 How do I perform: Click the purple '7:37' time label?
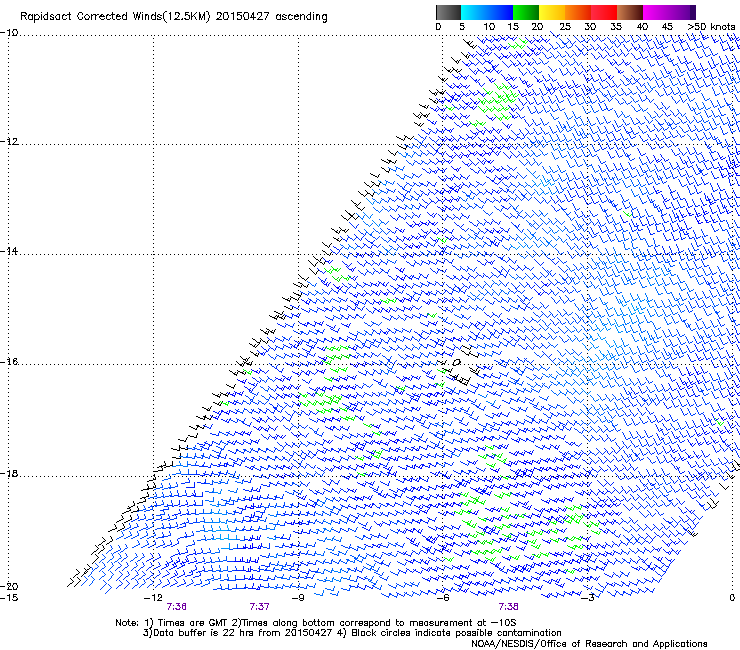[x=260, y=607]
